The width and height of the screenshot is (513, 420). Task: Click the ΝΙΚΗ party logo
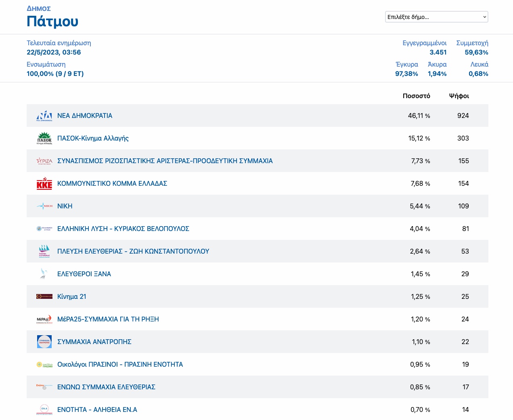[44, 206]
